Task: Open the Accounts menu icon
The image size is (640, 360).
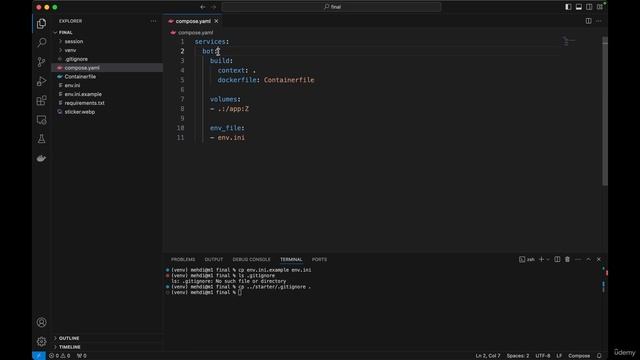Action: coord(41,322)
